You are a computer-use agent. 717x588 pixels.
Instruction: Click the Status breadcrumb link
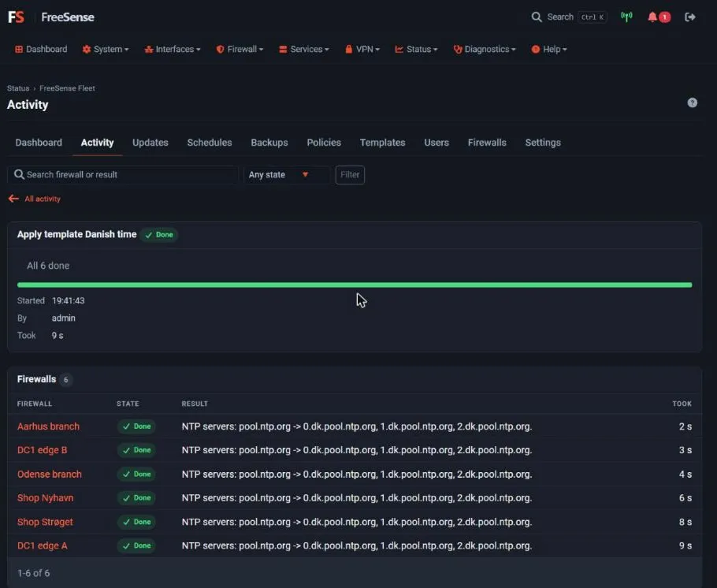click(x=18, y=87)
